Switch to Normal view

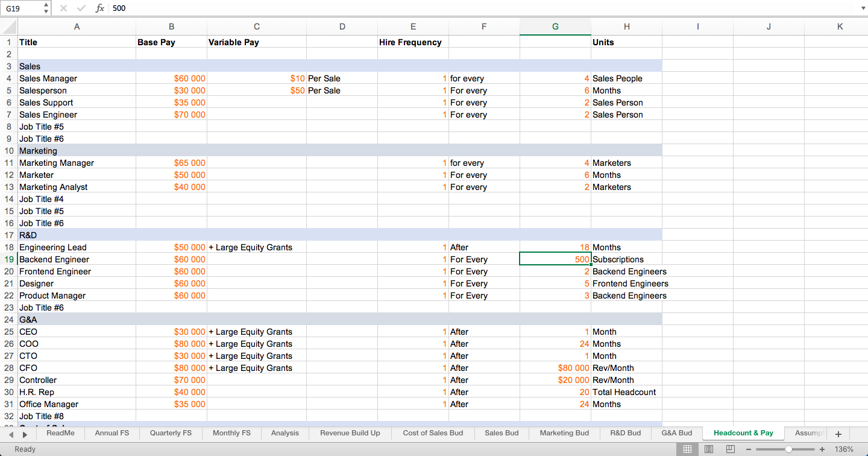(x=687, y=449)
